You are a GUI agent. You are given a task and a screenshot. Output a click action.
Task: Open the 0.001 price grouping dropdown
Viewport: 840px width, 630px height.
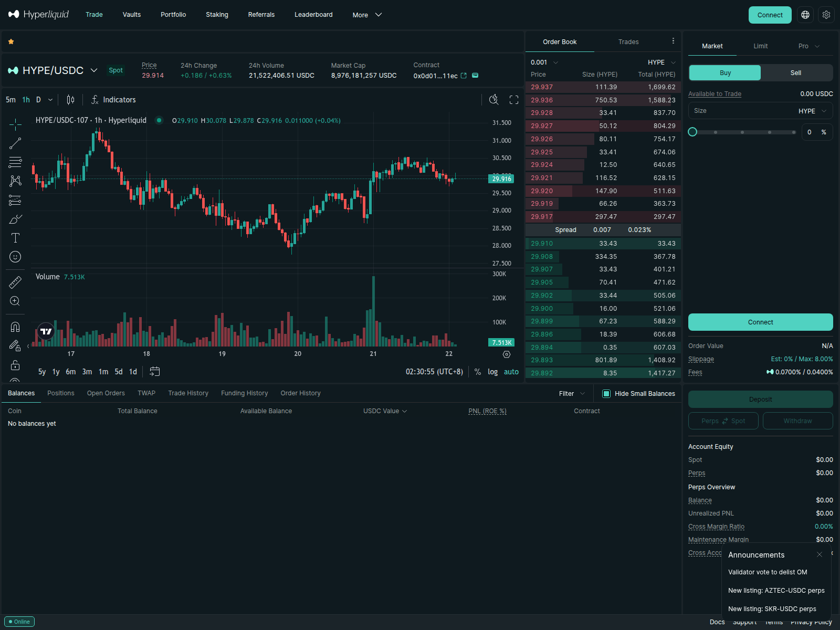pyautogui.click(x=544, y=62)
